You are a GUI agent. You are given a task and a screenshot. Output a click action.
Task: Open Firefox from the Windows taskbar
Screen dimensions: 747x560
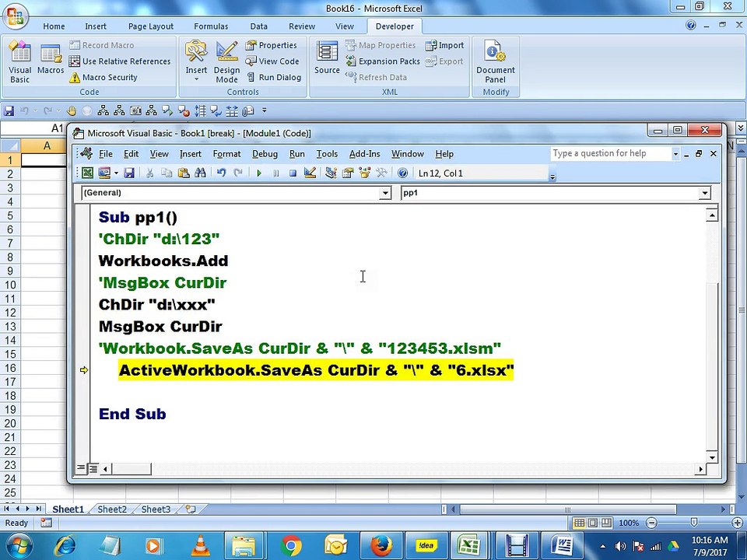coord(381,546)
